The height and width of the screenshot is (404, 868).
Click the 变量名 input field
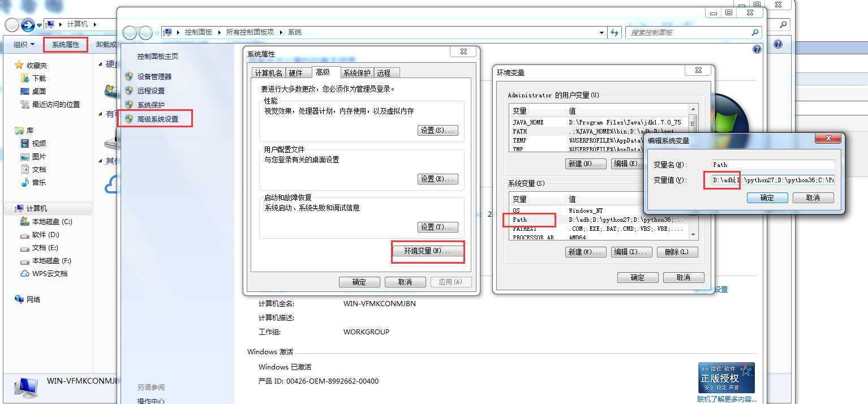click(772, 165)
